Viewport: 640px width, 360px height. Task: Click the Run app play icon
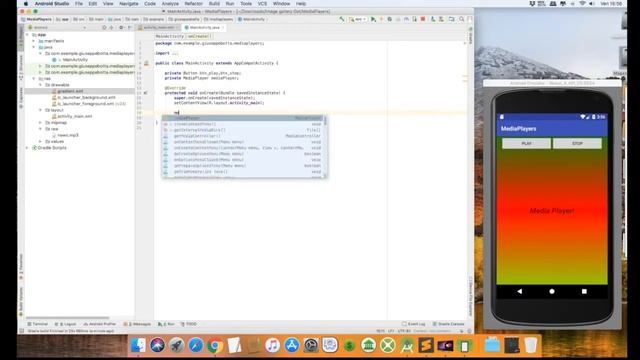[x=373, y=19]
